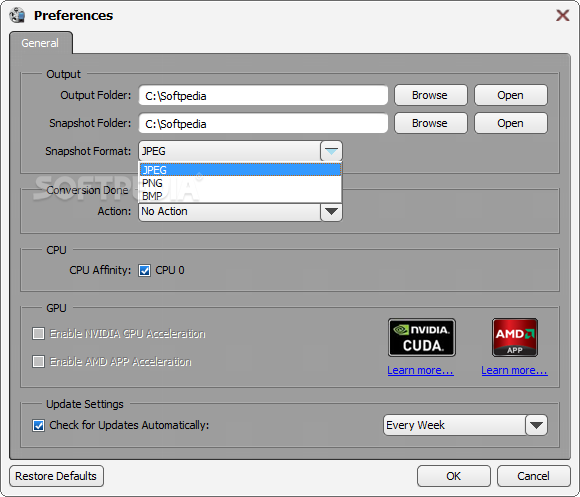Open Learn more link under AMD APP
The image size is (580, 497).
515,370
